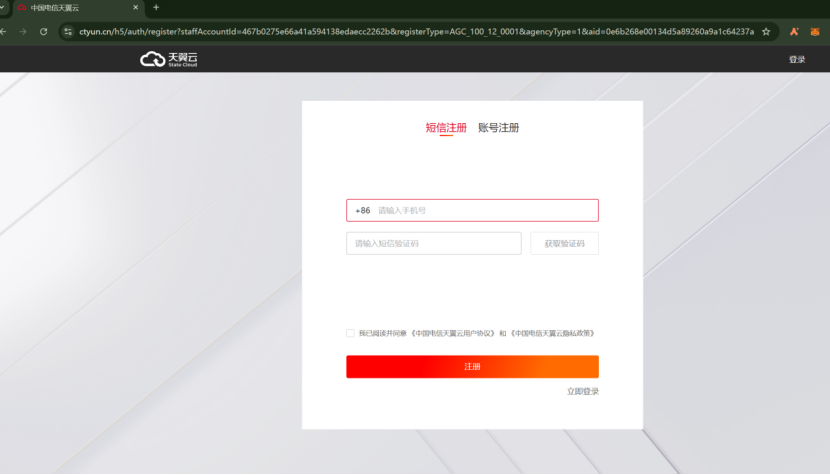
Task: Open 《中国电信天翼云隐私政策》 link
Action: 553,333
